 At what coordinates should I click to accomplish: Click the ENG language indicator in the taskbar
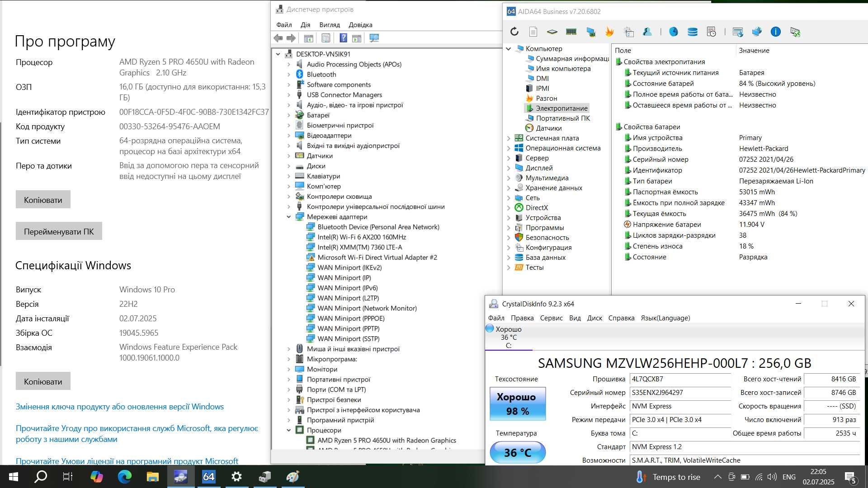coord(789,477)
